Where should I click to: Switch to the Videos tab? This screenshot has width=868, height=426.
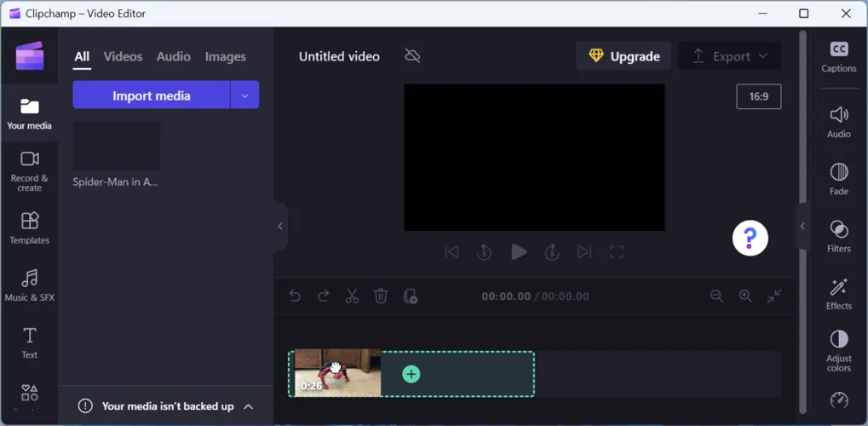pyautogui.click(x=123, y=56)
